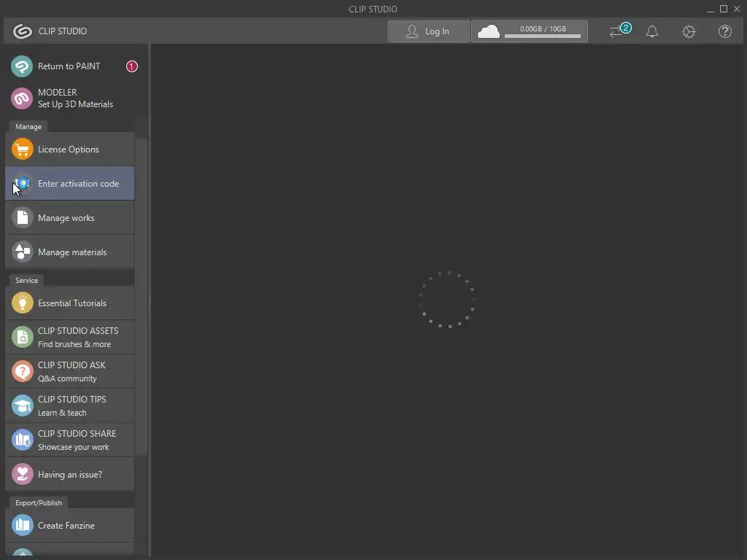Click the MODELER pink icon
The height and width of the screenshot is (560, 747).
[x=22, y=98]
